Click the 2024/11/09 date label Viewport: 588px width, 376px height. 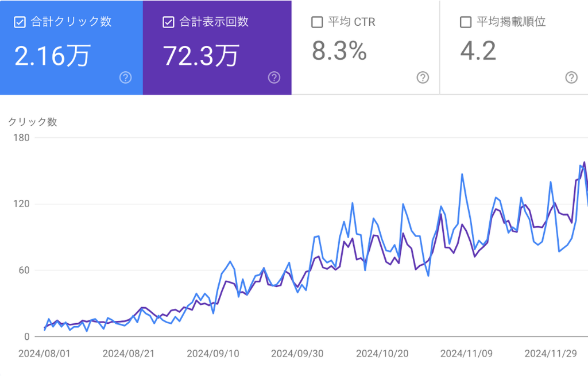coord(466,354)
